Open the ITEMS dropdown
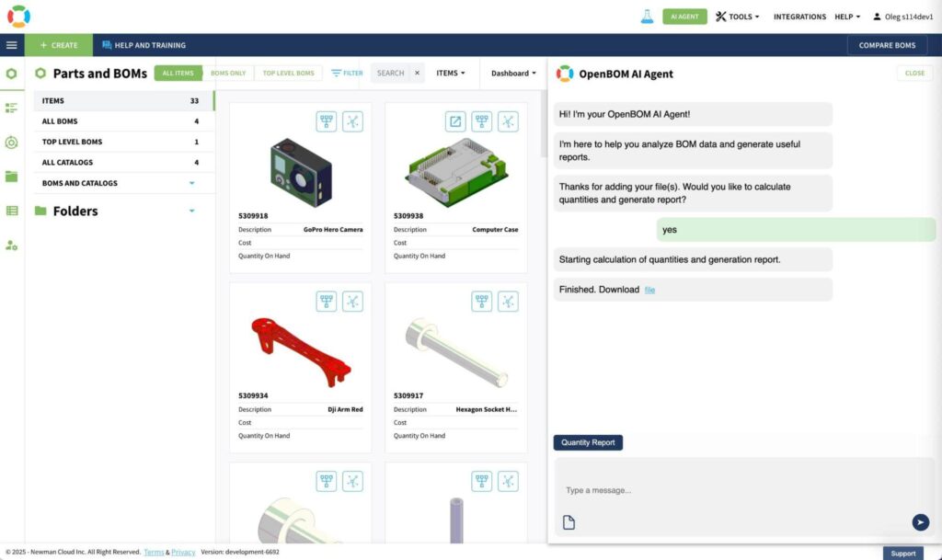The image size is (942, 560). pyautogui.click(x=451, y=74)
